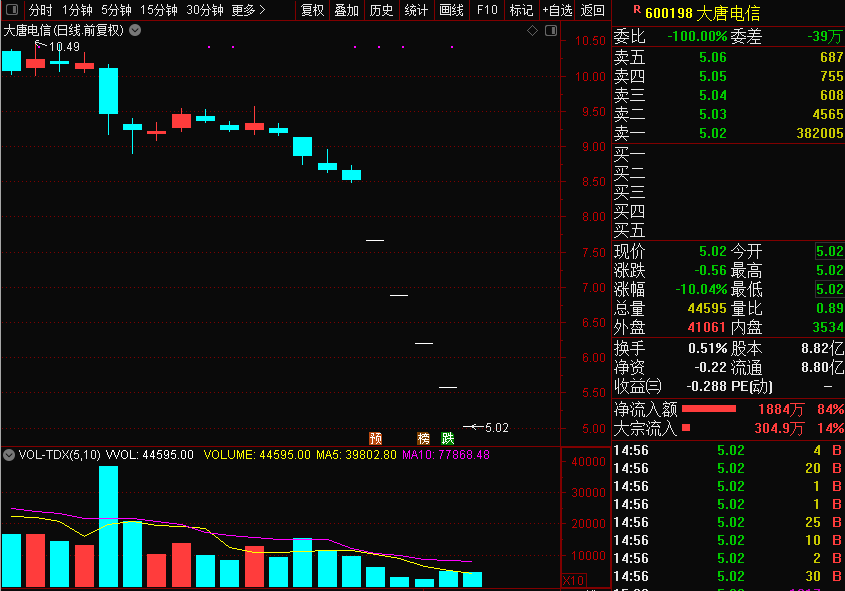Select the 1分钟 period tab

[x=77, y=10]
